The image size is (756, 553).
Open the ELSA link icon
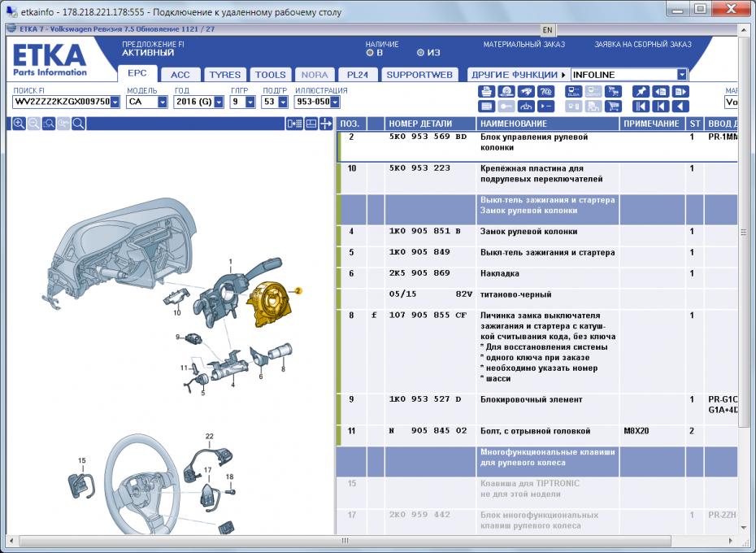coord(573,92)
